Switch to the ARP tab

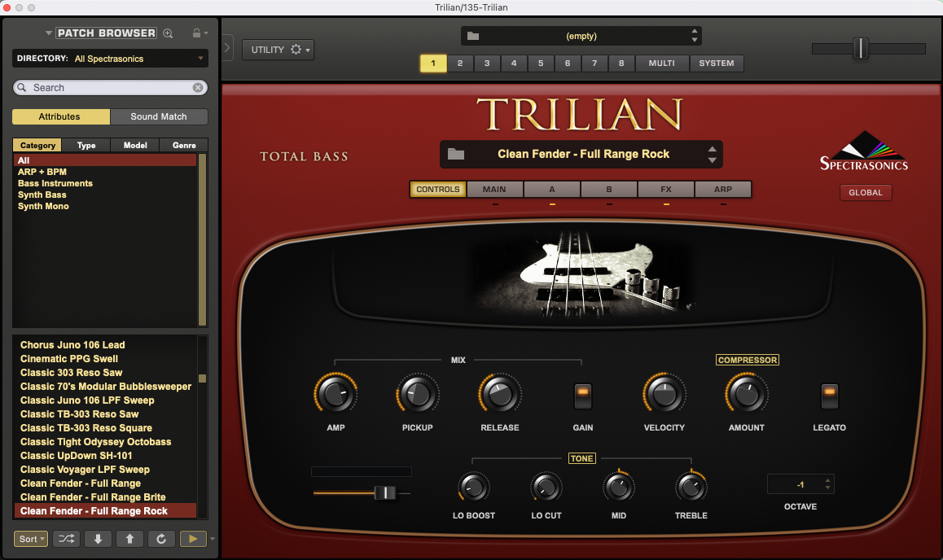pyautogui.click(x=723, y=190)
